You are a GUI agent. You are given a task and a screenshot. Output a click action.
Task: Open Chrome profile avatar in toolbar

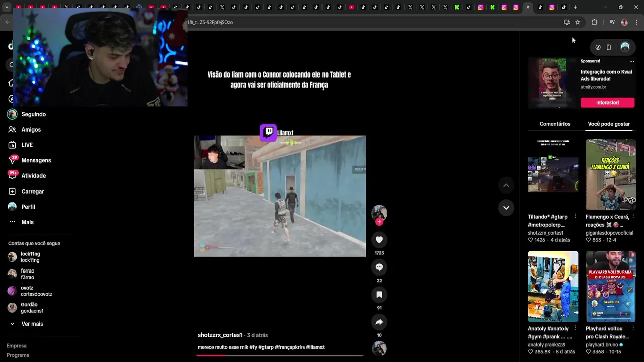[624, 22]
